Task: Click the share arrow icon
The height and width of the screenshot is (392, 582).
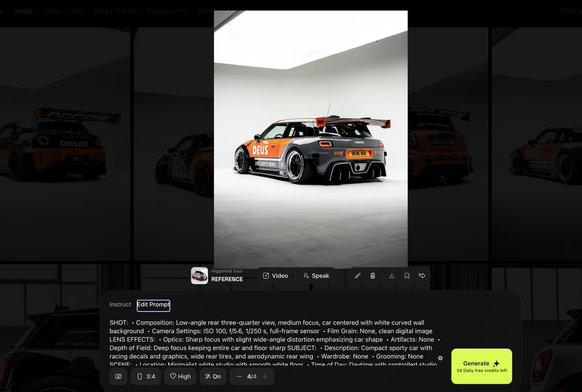Action: click(422, 276)
